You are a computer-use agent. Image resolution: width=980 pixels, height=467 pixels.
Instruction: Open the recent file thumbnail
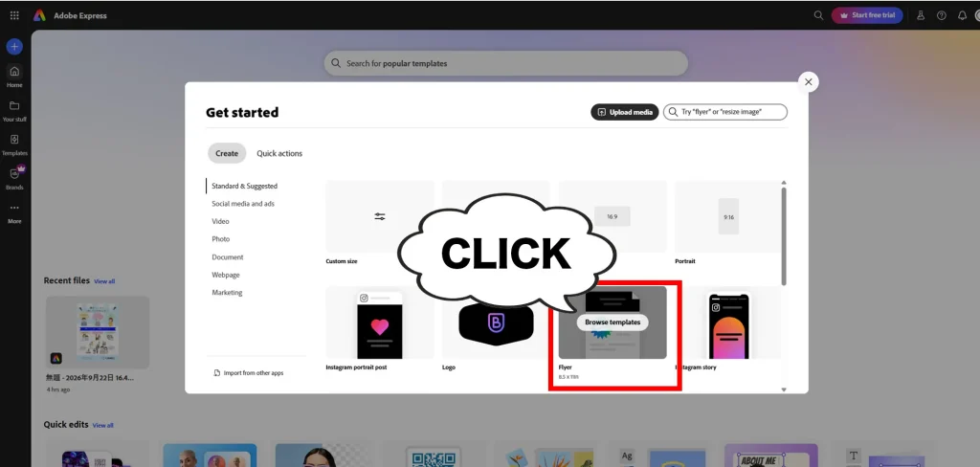tap(98, 332)
